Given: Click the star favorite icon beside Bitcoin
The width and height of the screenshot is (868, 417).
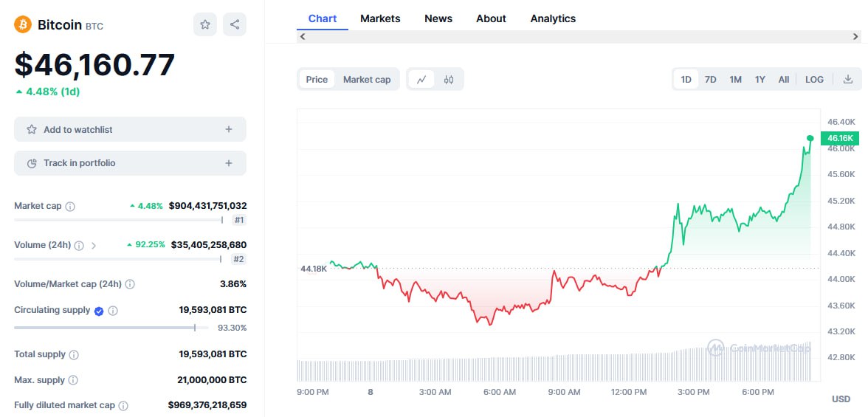Looking at the screenshot, I should 205,24.
